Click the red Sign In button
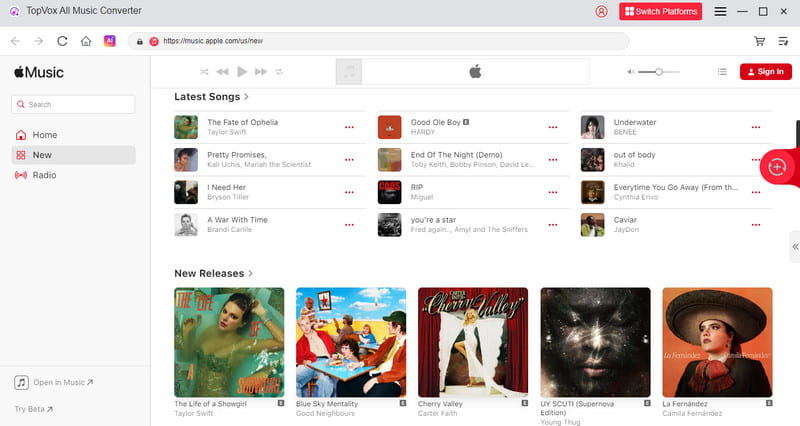 tap(765, 71)
